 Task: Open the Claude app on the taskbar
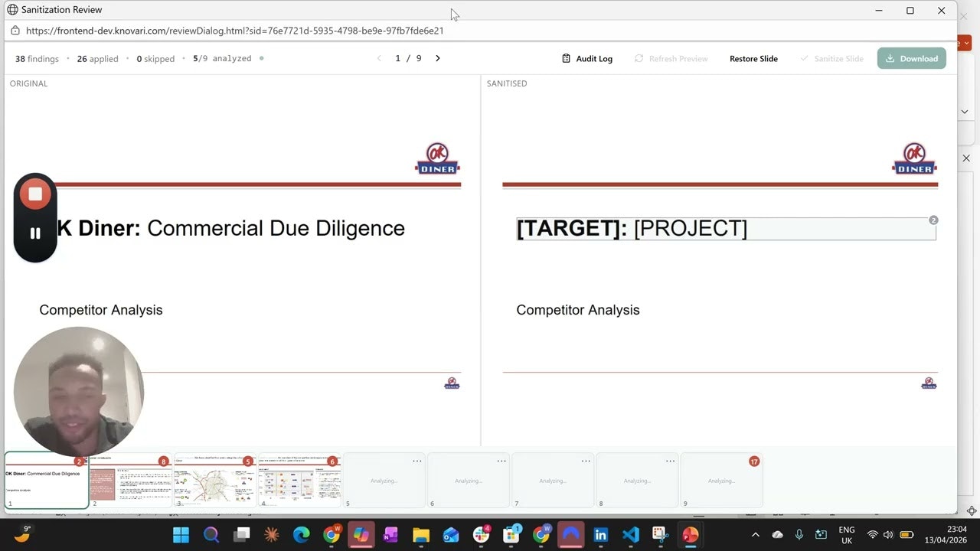point(272,534)
